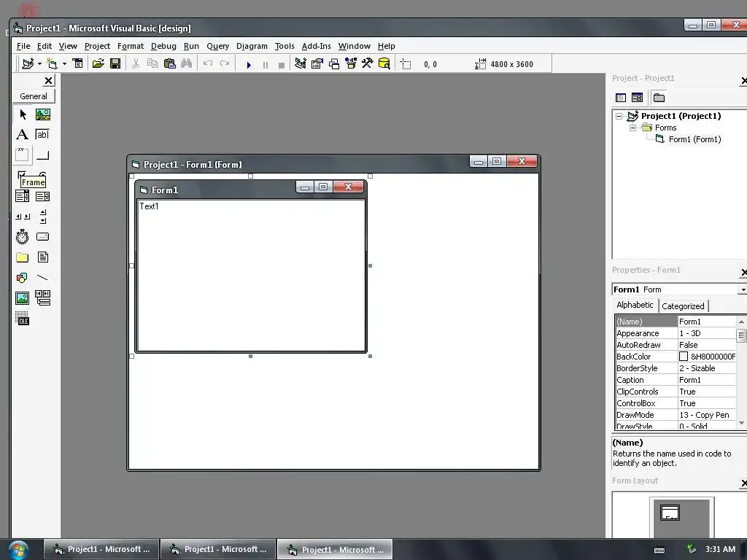The image size is (747, 560).
Task: Select the DriveListBox control tool
Action: coord(43,237)
